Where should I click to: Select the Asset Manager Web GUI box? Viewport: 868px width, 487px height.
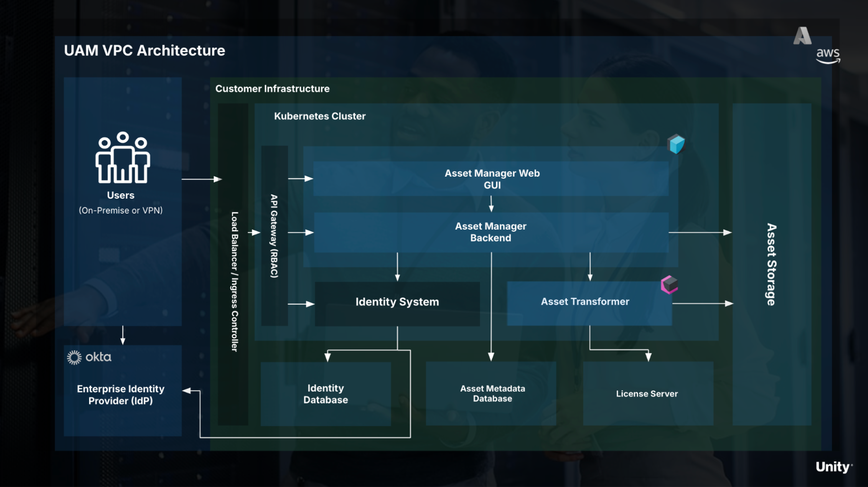pyautogui.click(x=491, y=179)
